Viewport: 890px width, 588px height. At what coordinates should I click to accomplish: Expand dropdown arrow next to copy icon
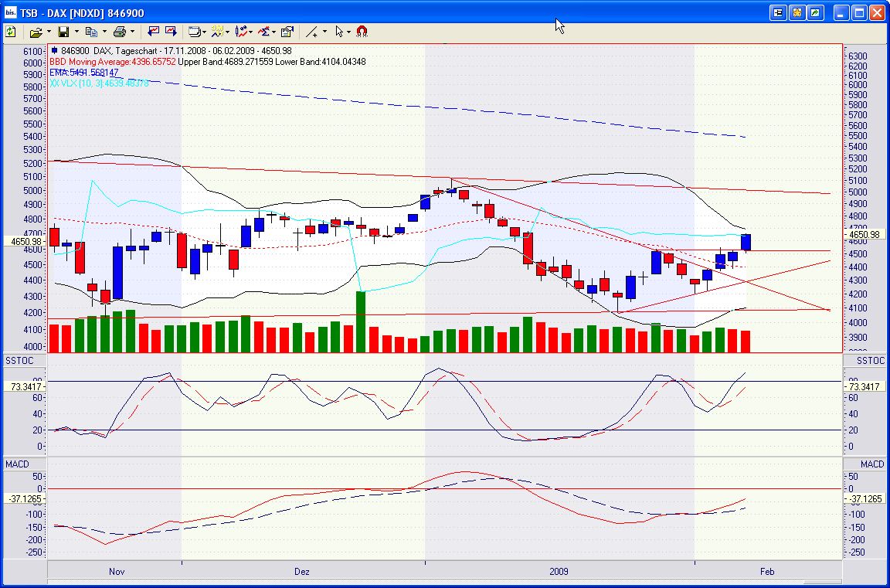(104, 32)
